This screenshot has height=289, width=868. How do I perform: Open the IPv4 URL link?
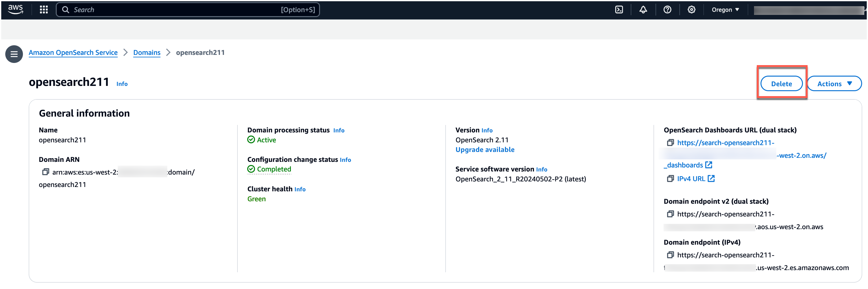click(691, 179)
